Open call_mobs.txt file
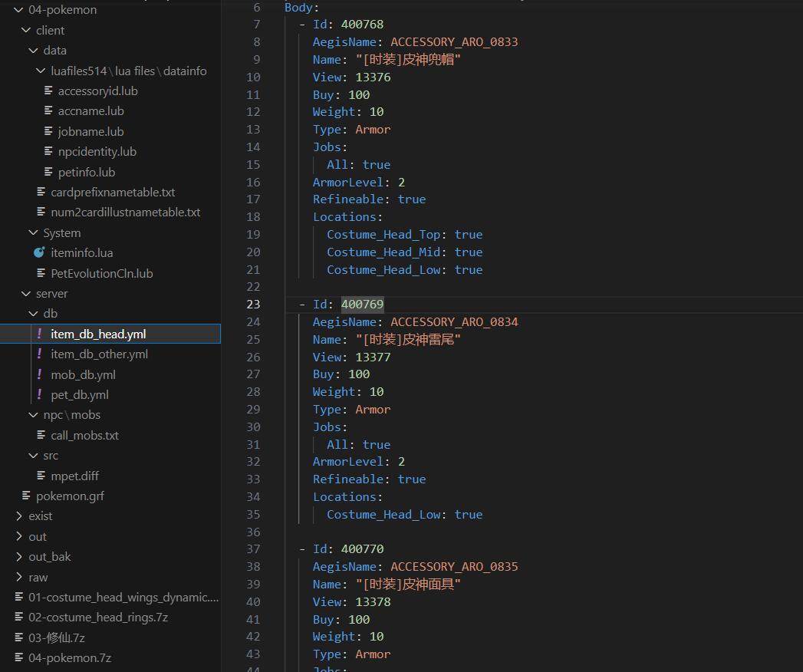 click(84, 435)
